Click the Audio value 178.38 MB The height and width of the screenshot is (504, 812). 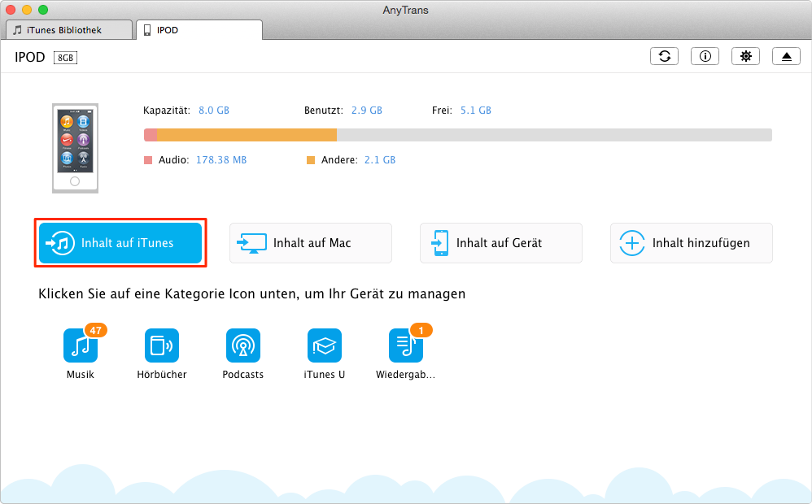click(221, 160)
